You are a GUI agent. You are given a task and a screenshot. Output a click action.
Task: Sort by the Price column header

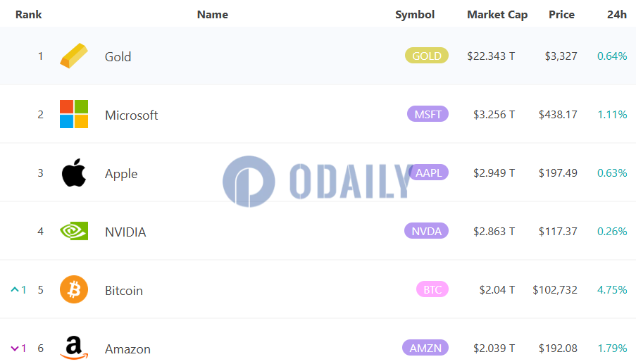click(x=562, y=15)
